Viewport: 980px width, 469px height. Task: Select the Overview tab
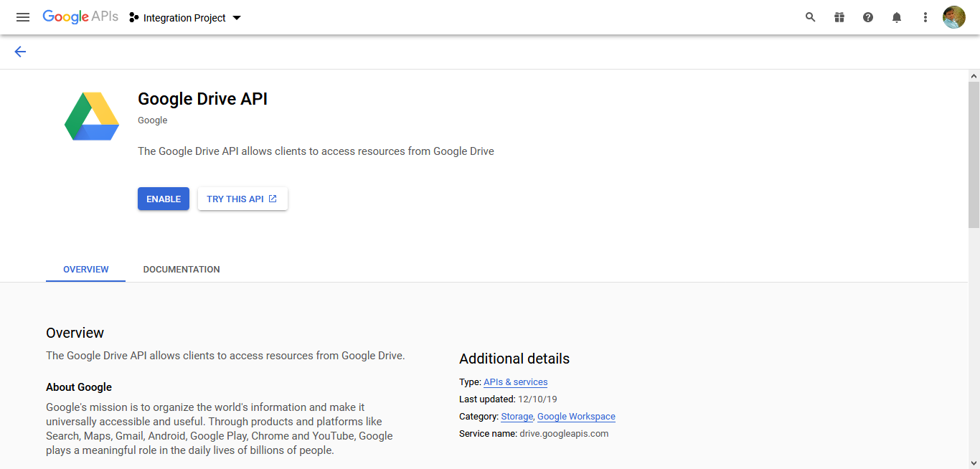pos(86,270)
